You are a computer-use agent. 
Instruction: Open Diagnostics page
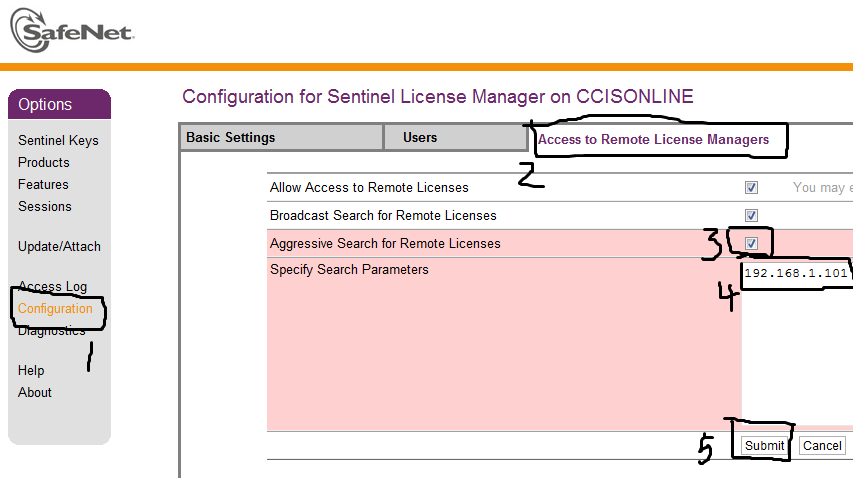52,331
